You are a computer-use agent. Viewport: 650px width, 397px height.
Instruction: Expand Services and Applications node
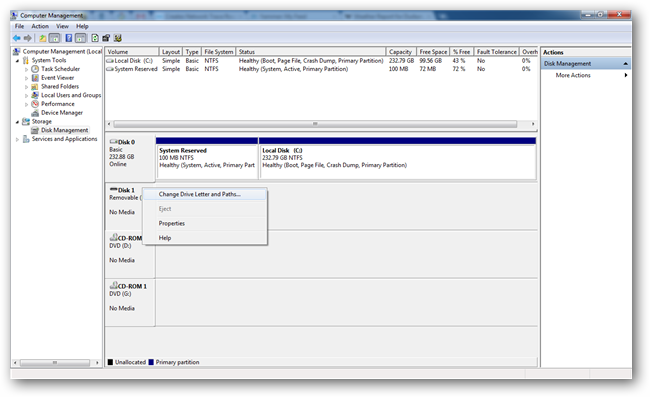pyautogui.click(x=17, y=139)
